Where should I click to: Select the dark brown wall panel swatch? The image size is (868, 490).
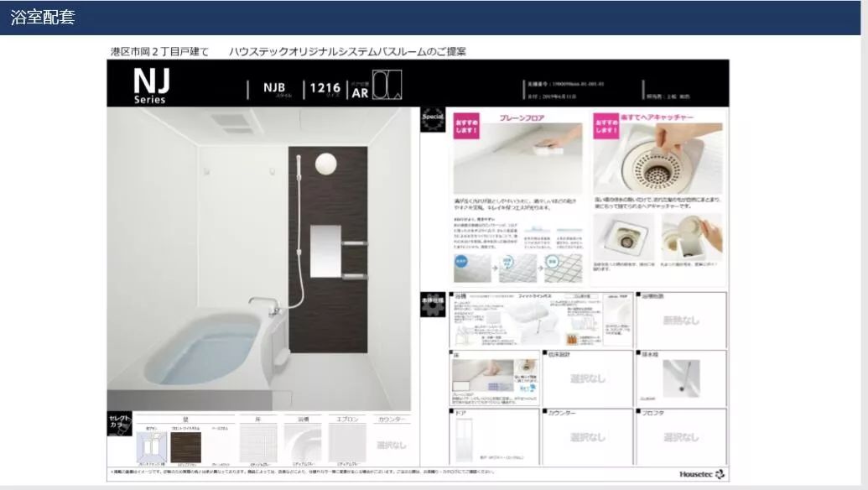tap(186, 447)
